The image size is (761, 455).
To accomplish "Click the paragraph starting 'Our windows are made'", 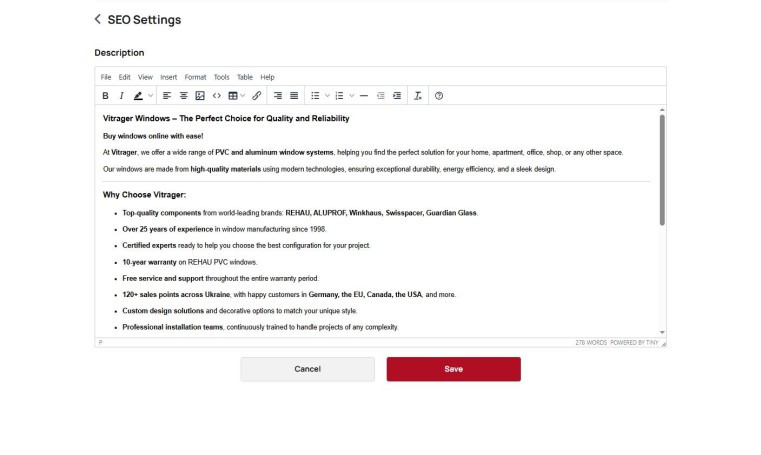I will (x=329, y=169).
